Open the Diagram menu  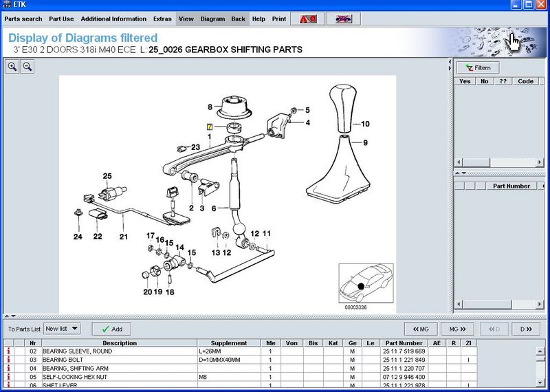(x=212, y=19)
